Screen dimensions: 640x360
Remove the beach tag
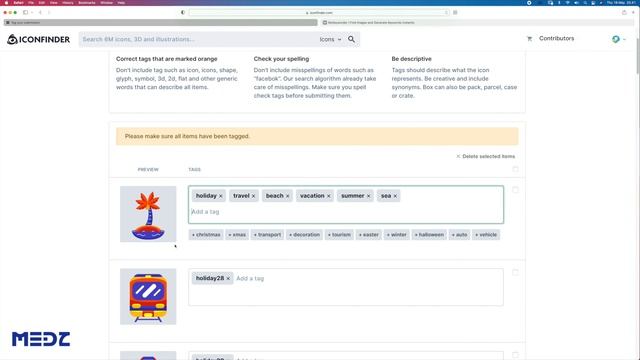click(287, 196)
